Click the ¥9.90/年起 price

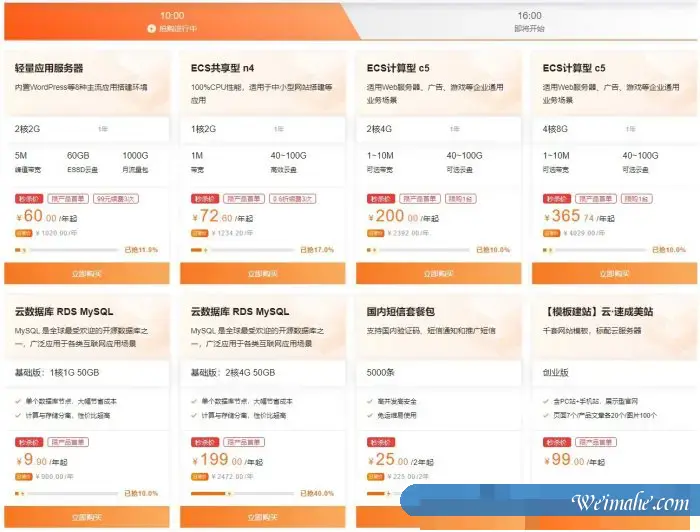click(x=42, y=460)
